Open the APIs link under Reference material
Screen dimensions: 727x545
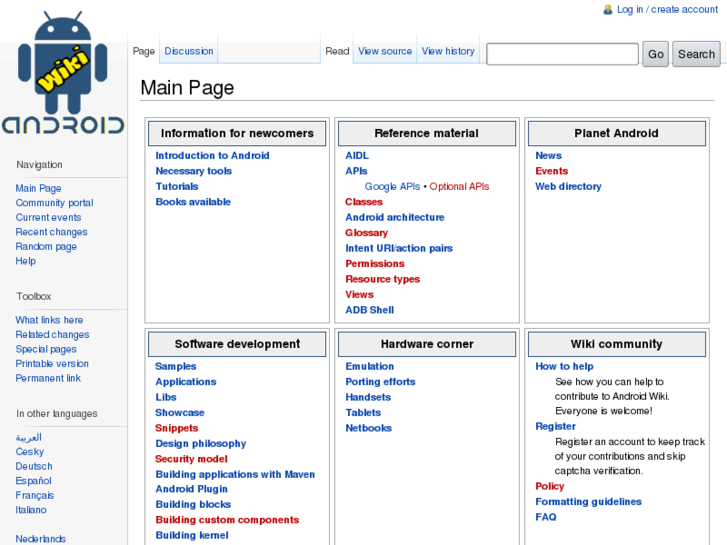click(x=356, y=171)
